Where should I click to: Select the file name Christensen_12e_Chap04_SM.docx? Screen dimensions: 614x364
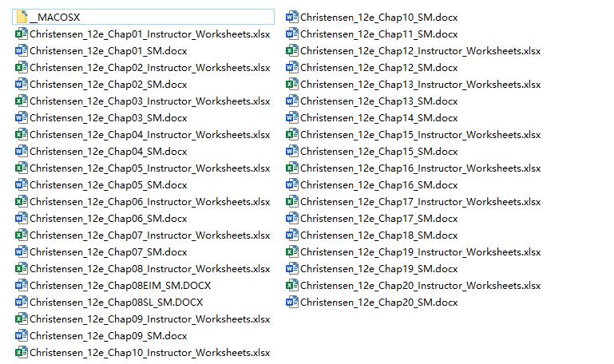coord(109,152)
